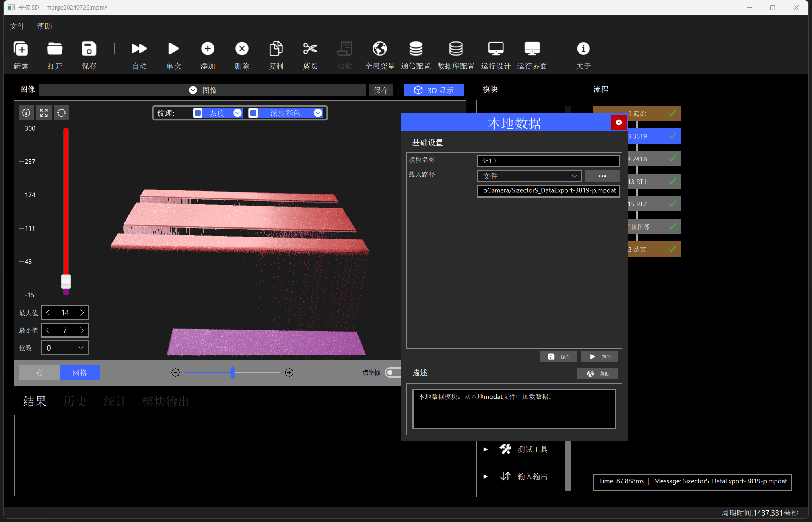
Task: Toggle the 点坐标 switch
Action: point(393,373)
